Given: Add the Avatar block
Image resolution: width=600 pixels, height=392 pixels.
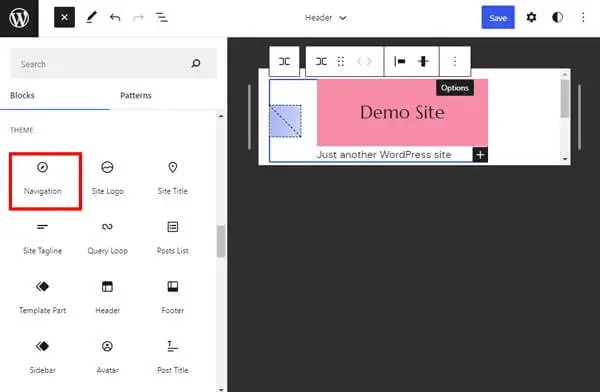Looking at the screenshot, I should pyautogui.click(x=108, y=358).
